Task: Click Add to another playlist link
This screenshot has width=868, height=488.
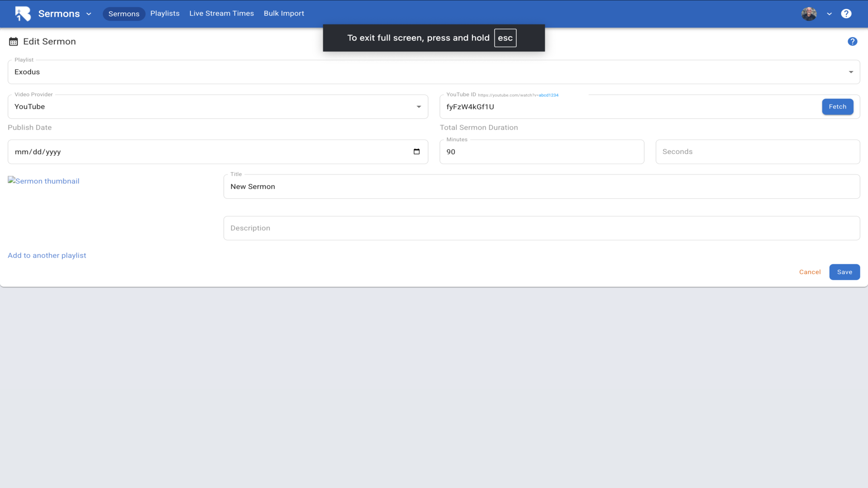Action: pyautogui.click(x=47, y=255)
